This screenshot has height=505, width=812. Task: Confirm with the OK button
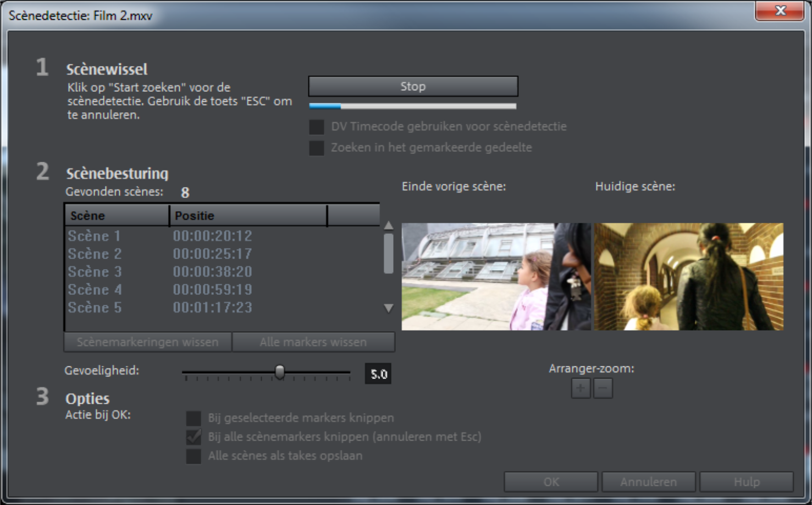point(551,482)
